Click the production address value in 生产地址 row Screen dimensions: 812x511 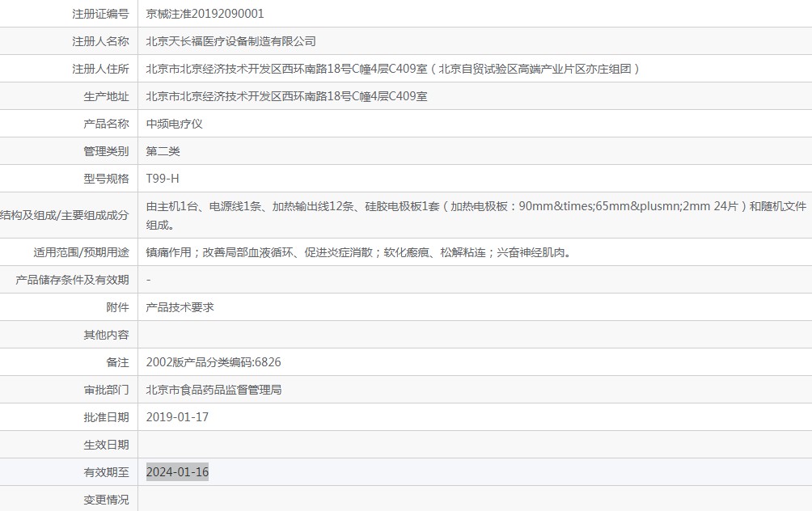[286, 96]
